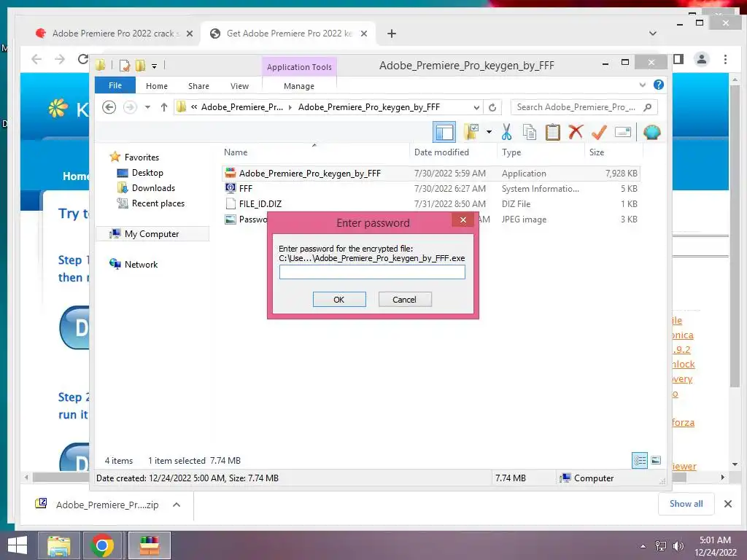Select Adobe_Premiere_Pro_keygen_by_FFF application file
Image resolution: width=747 pixels, height=560 pixels.
click(x=431, y=174)
